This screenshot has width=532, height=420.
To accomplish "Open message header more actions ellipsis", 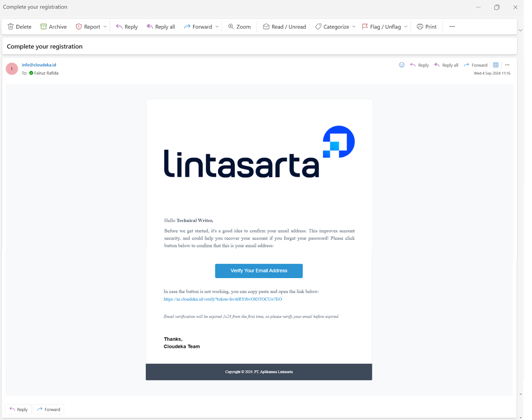I will click(x=507, y=65).
